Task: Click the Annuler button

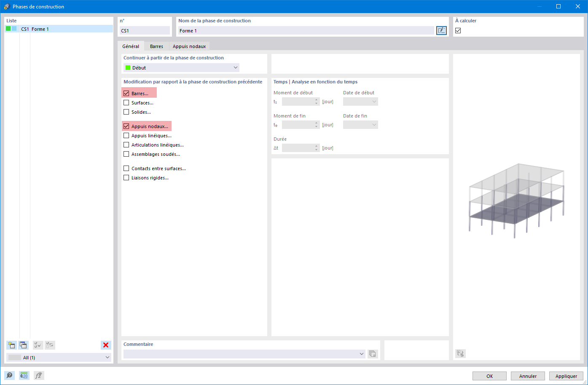Action: click(x=528, y=376)
